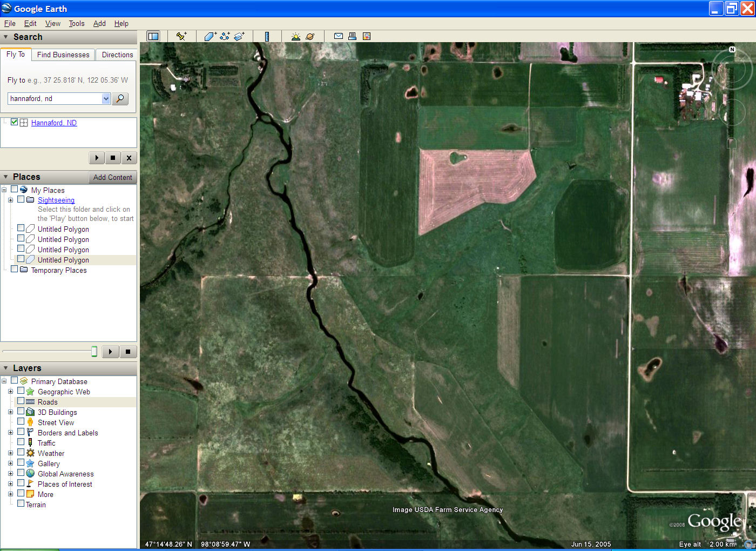Expand the Places of Interest group
This screenshot has width=756, height=551.
[10, 484]
